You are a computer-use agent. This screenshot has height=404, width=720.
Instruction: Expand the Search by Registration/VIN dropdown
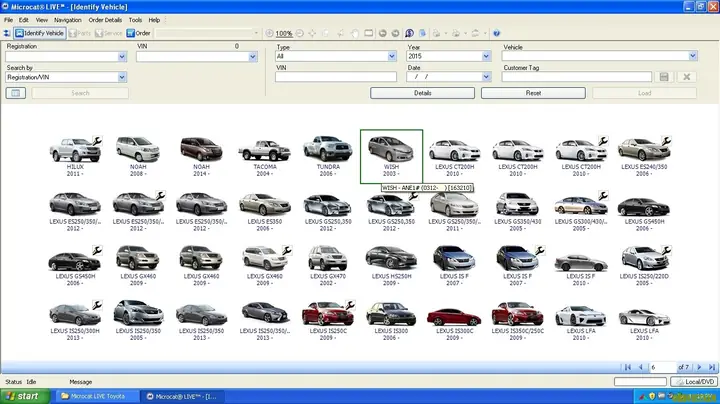point(122,77)
